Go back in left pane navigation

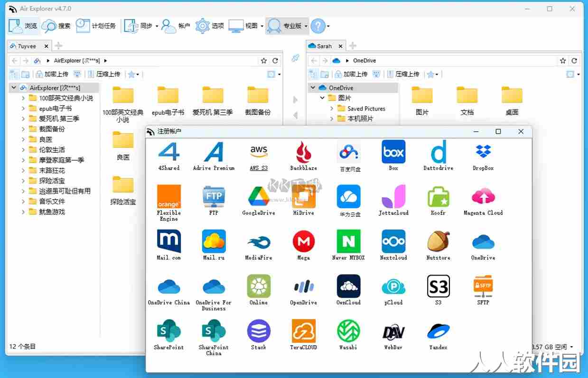pos(15,61)
